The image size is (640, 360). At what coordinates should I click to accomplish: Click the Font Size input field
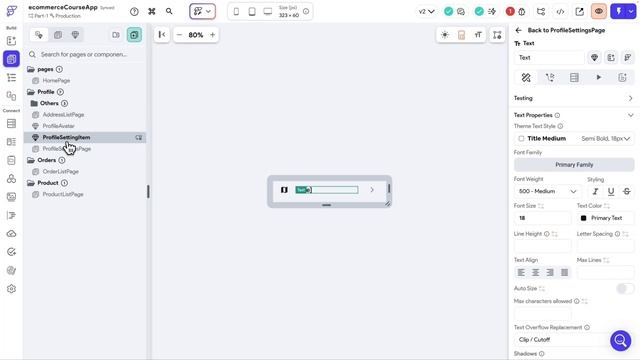click(x=542, y=218)
